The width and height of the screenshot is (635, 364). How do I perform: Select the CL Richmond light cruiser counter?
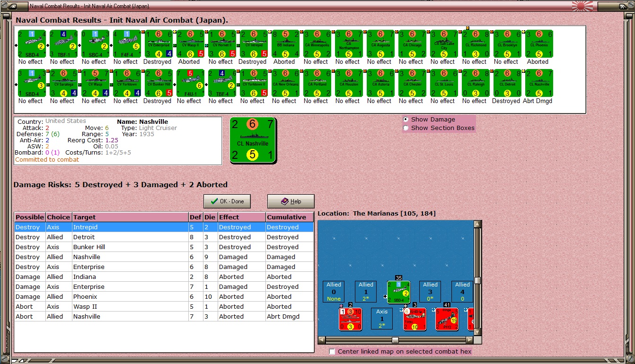[475, 44]
